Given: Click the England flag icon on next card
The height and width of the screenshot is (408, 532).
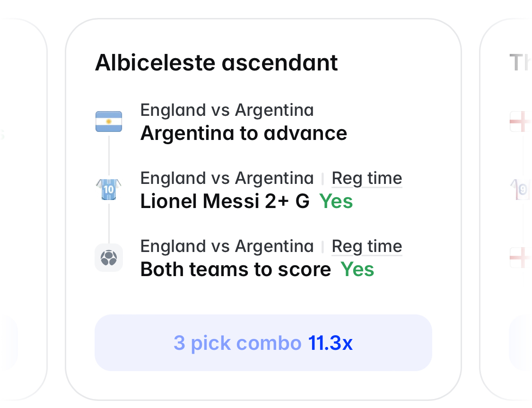Looking at the screenshot, I should (521, 122).
